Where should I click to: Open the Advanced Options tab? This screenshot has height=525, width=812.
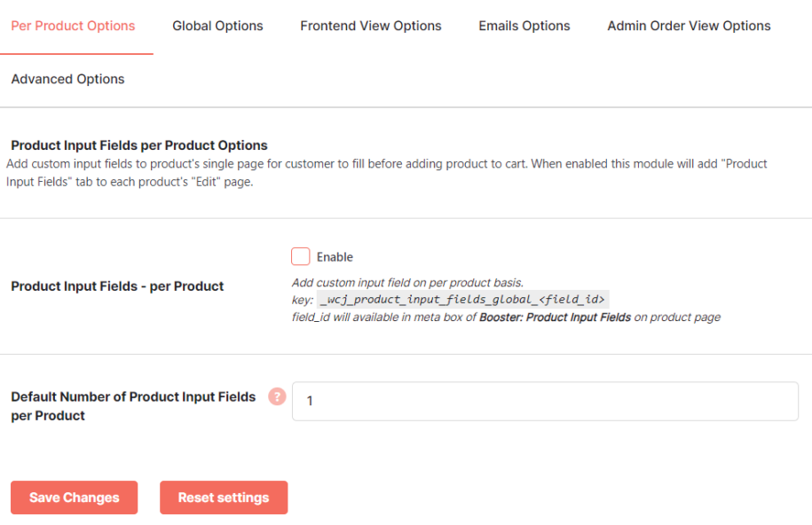point(67,79)
